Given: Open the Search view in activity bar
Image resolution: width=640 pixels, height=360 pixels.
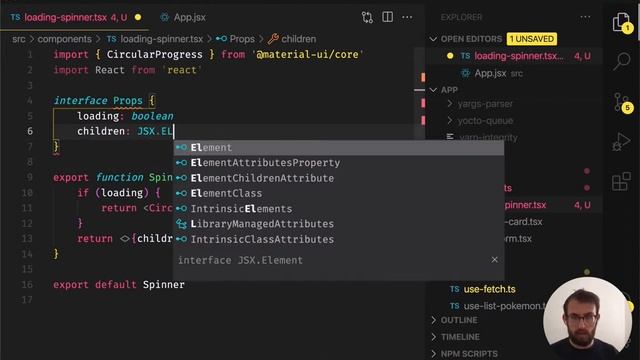Looking at the screenshot, I should (622, 61).
